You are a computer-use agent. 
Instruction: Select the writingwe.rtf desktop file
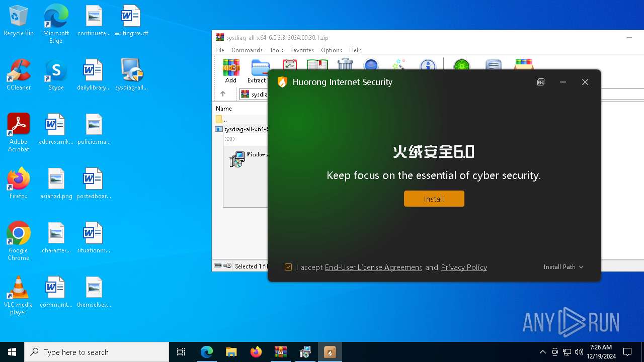(x=131, y=21)
